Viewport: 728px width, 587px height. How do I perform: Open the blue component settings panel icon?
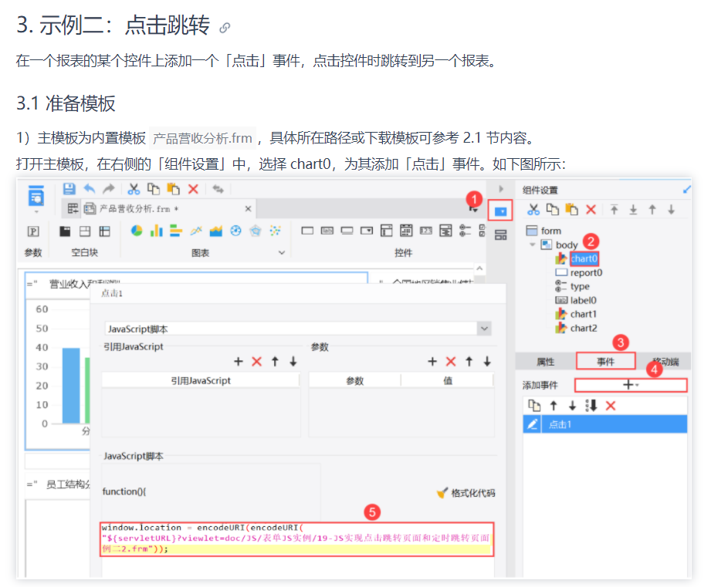tap(500, 211)
